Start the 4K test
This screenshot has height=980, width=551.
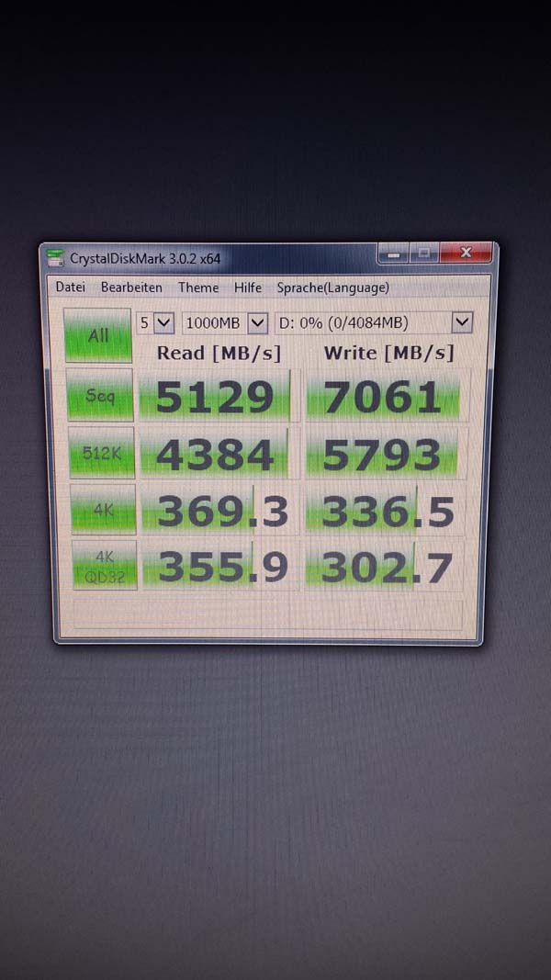pyautogui.click(x=104, y=510)
